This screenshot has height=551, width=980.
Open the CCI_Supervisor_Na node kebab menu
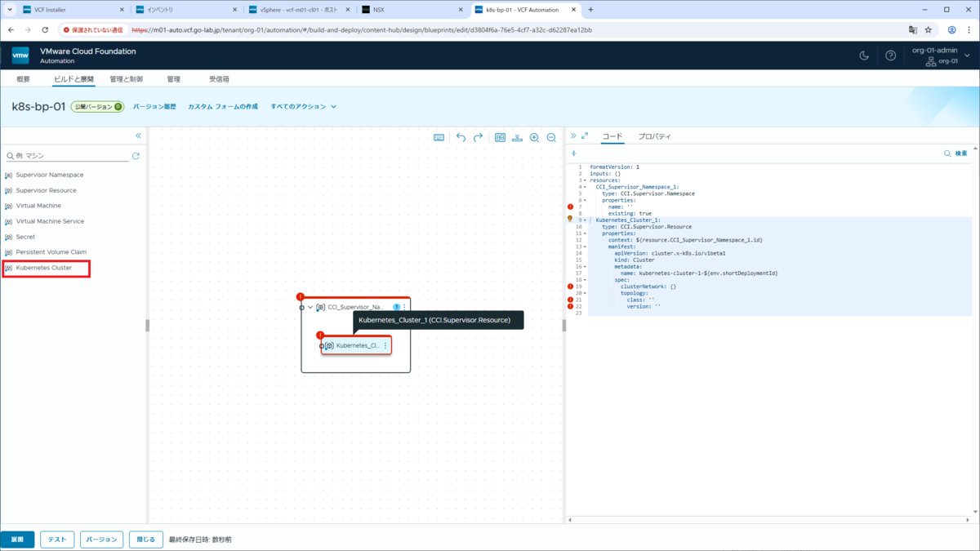point(404,307)
